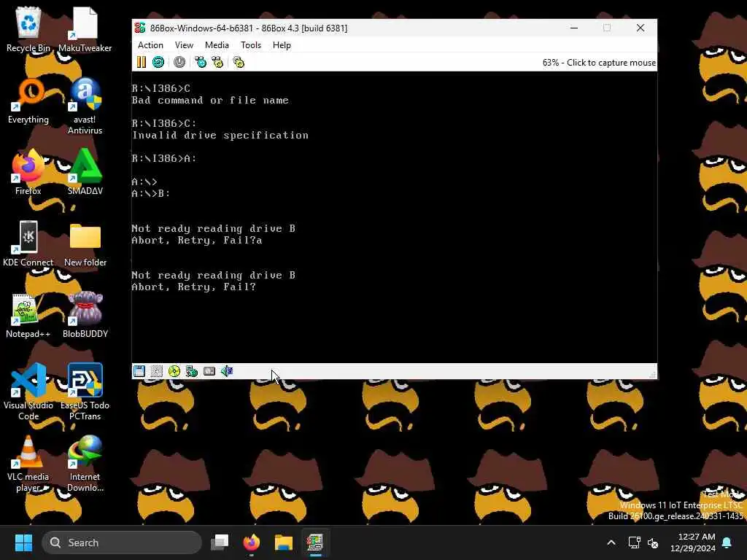Select the Internet Download Manager desktop shortcut
The height and width of the screenshot is (560, 747).
point(85,463)
